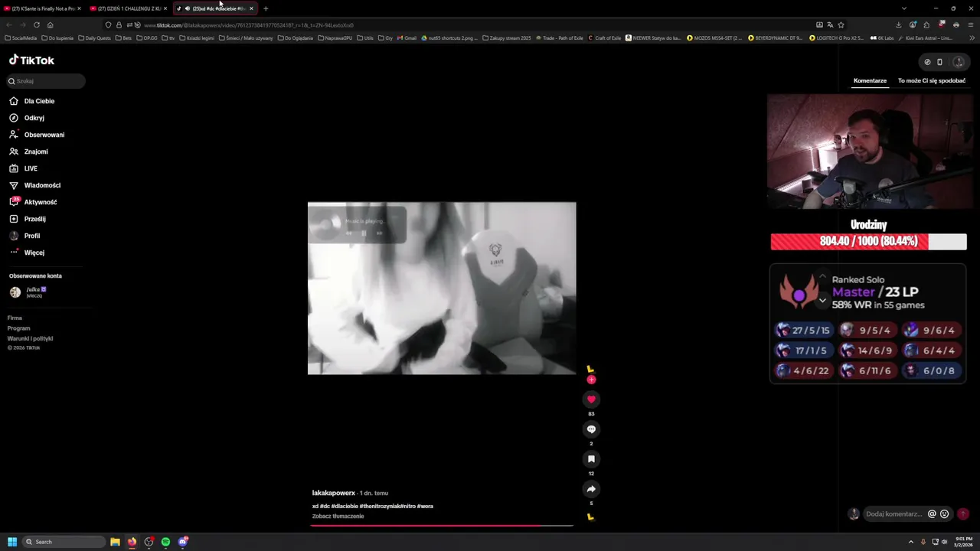The width and height of the screenshot is (980, 551).
Task: Open the Profil page
Action: [24, 236]
